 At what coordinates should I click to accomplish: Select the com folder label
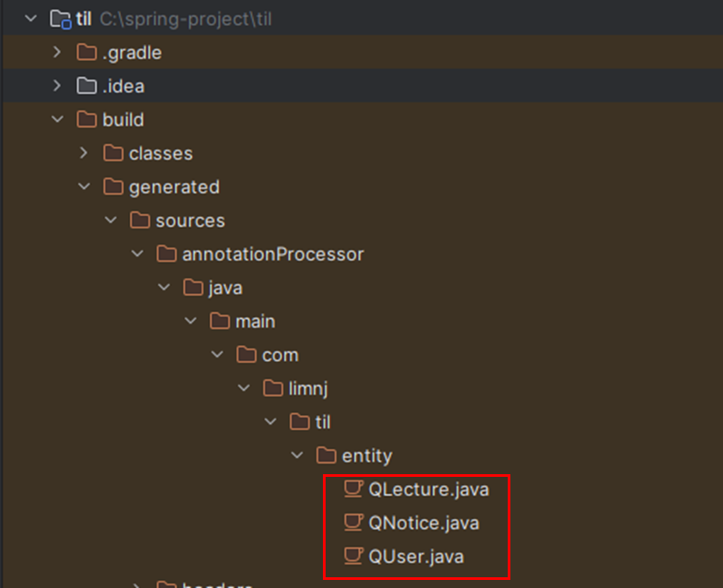pos(281,355)
